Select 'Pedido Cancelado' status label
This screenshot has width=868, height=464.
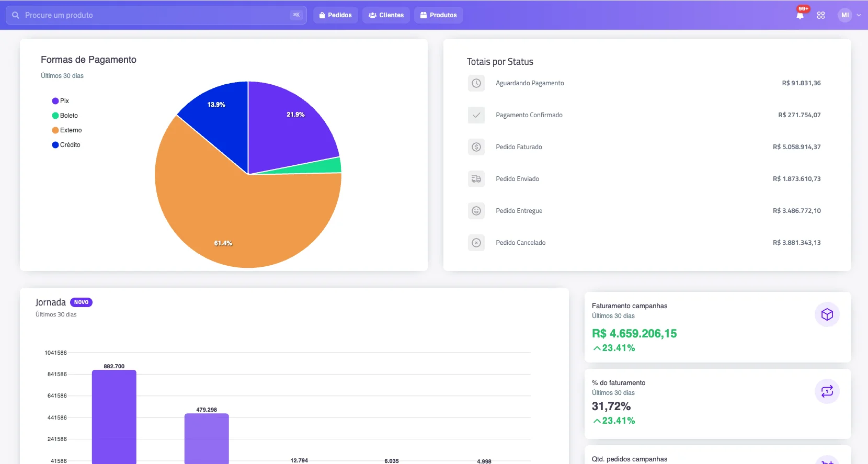coord(520,243)
